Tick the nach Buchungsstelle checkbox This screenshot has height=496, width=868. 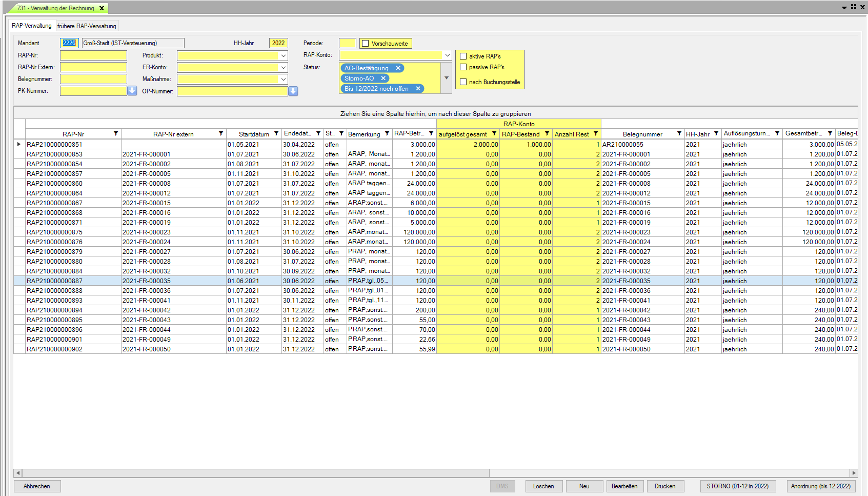click(x=463, y=82)
